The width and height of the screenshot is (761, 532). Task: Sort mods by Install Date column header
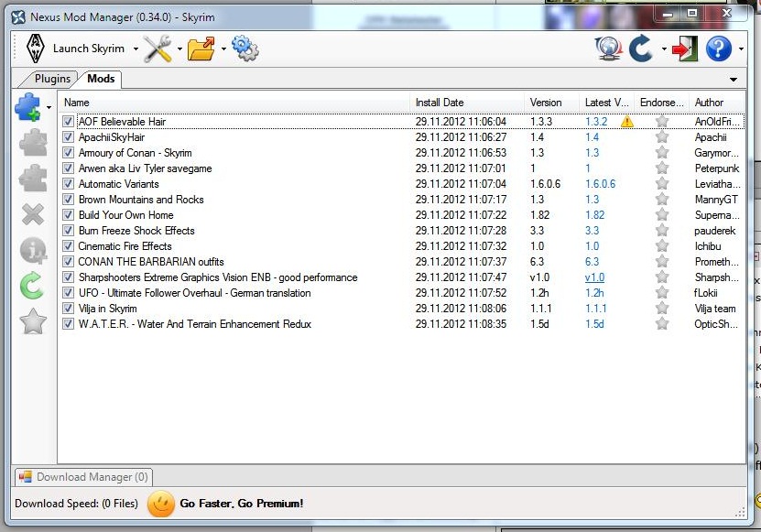(x=440, y=103)
